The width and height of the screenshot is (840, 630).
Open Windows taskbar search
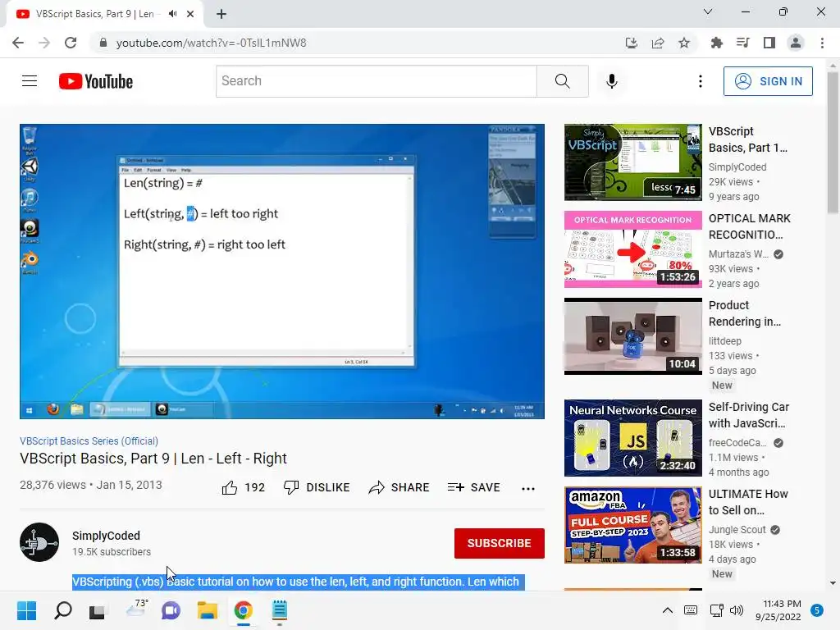(x=62, y=610)
